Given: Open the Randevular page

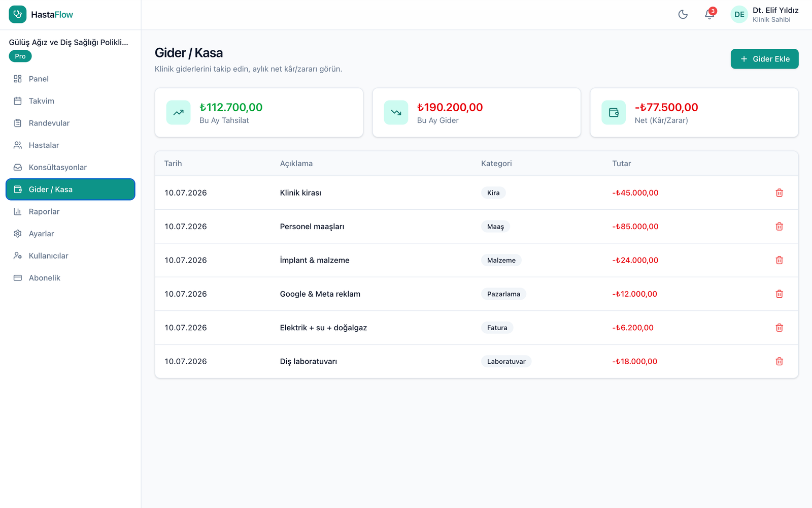Looking at the screenshot, I should [71, 123].
